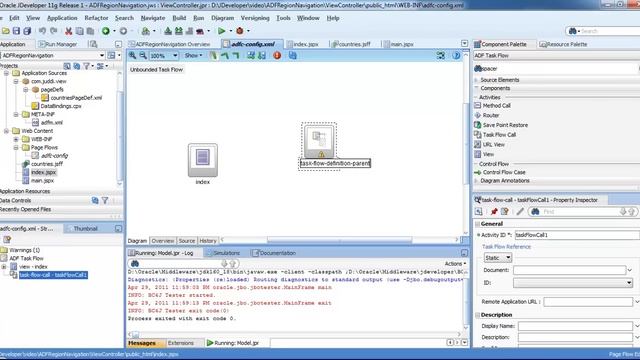Screen dimensions: 640x360
Task: Collapse the Application Sources tree node
Action: tap(6, 73)
